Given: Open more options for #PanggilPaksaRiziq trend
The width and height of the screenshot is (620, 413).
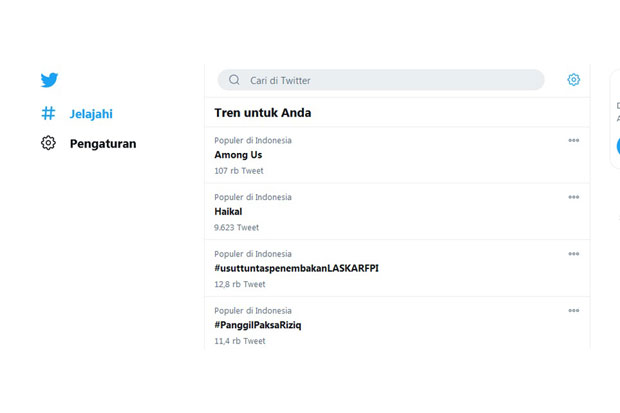Looking at the screenshot, I should click(573, 310).
